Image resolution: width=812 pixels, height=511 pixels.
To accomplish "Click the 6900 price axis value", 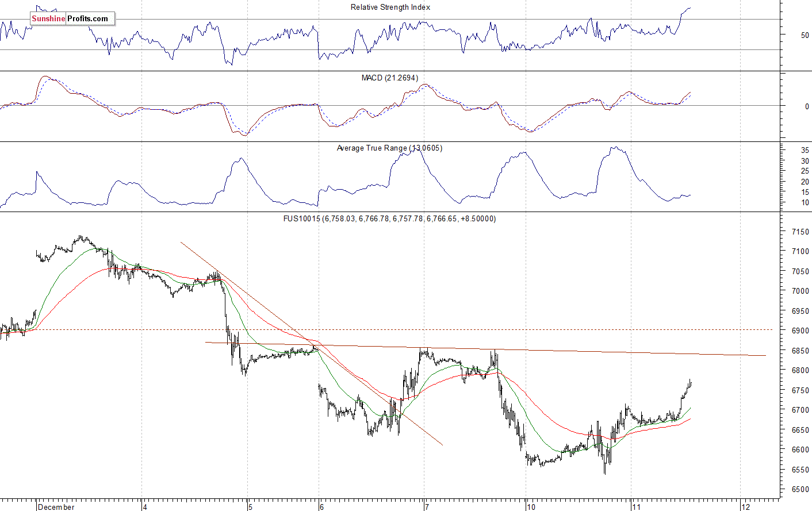I will [x=800, y=331].
